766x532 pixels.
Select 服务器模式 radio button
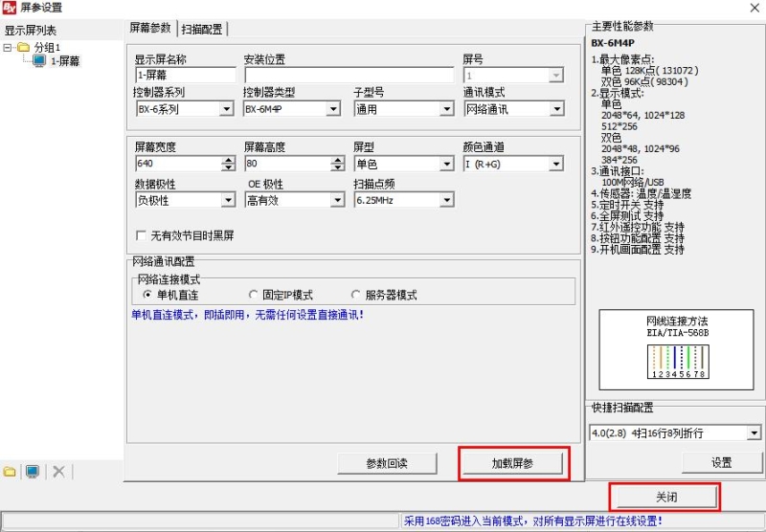[x=355, y=295]
